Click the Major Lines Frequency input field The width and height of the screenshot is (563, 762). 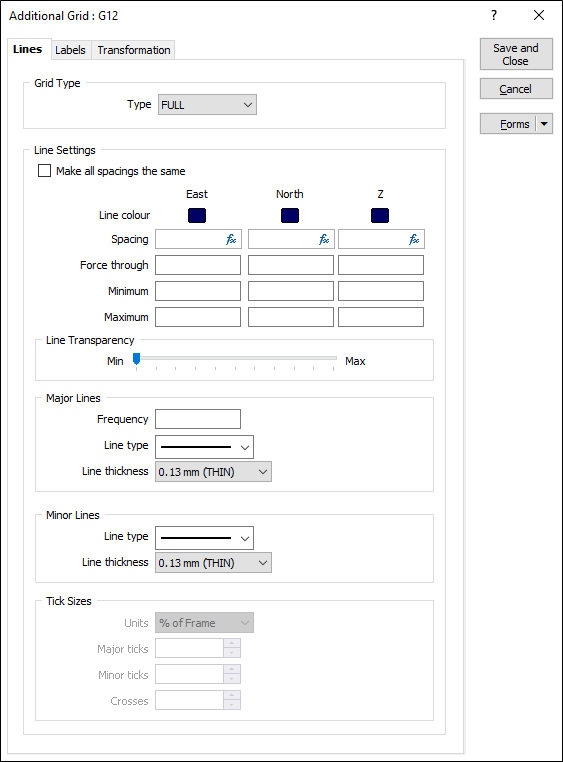pyautogui.click(x=198, y=419)
